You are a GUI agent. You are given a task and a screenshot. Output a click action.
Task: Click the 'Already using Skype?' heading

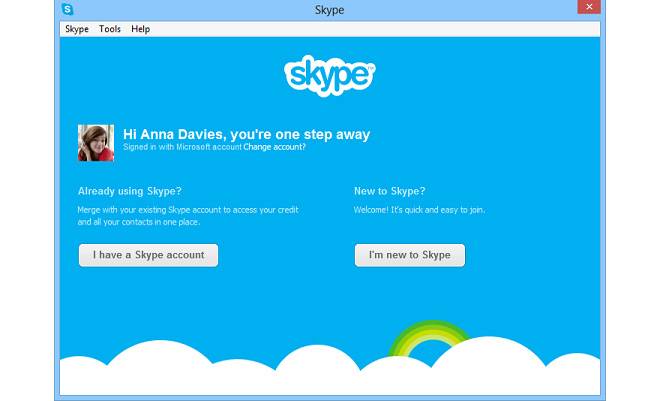pos(130,191)
